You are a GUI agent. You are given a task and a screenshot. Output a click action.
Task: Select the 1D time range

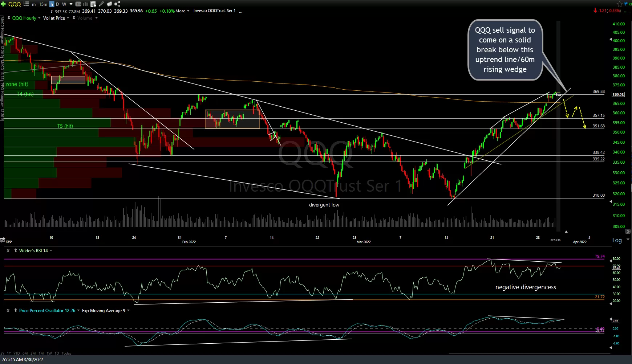[x=57, y=353]
